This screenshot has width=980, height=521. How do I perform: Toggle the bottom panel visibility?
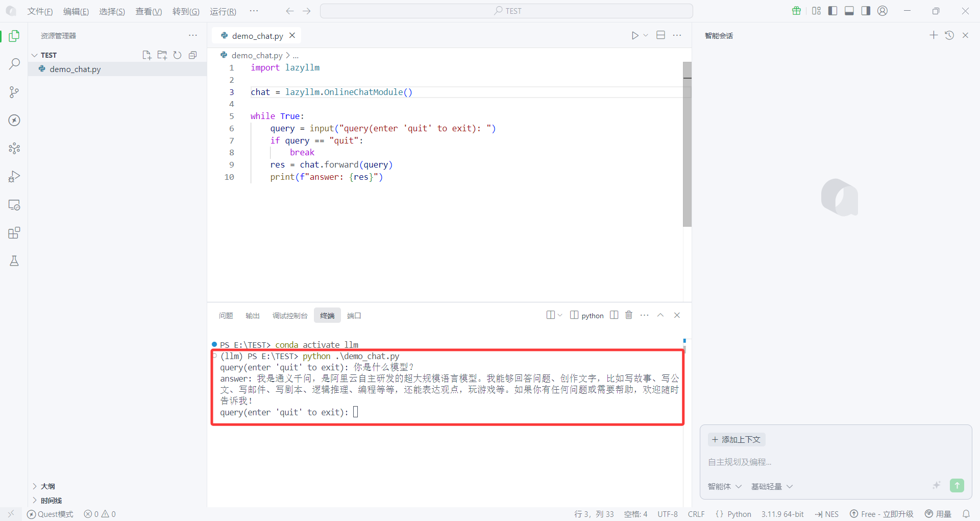tap(849, 11)
